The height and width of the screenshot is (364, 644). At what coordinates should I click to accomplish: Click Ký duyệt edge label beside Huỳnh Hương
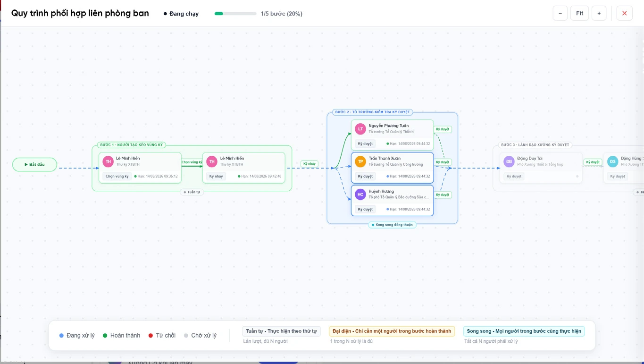point(443,195)
